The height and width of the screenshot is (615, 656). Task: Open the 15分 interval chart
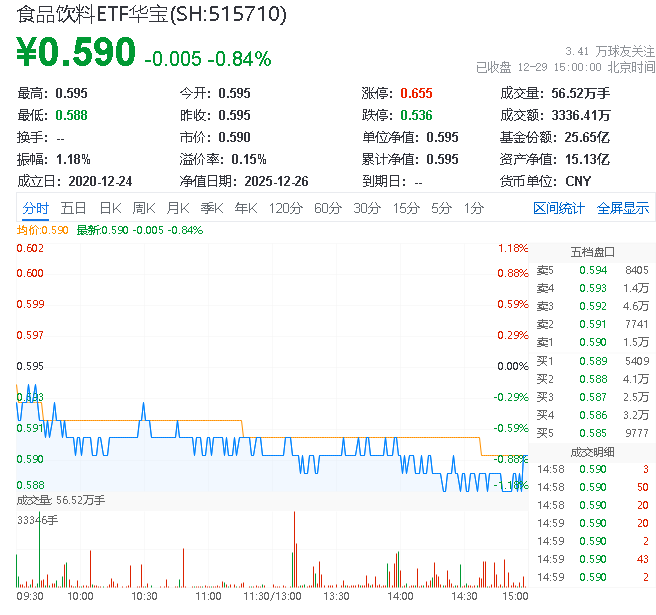tap(405, 208)
